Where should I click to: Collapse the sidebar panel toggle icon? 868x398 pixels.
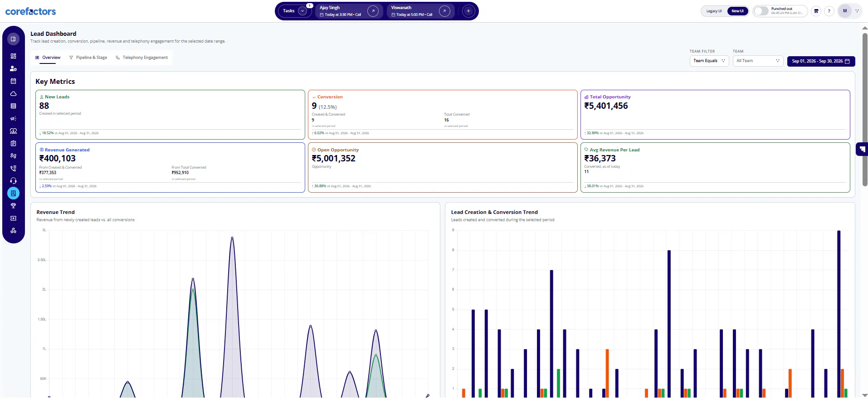pos(13,39)
